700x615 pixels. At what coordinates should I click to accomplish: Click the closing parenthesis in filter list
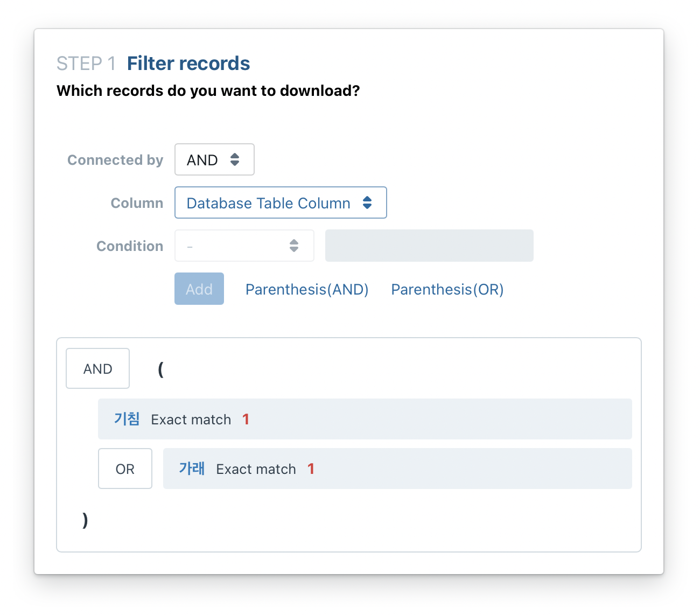pyautogui.click(x=85, y=520)
